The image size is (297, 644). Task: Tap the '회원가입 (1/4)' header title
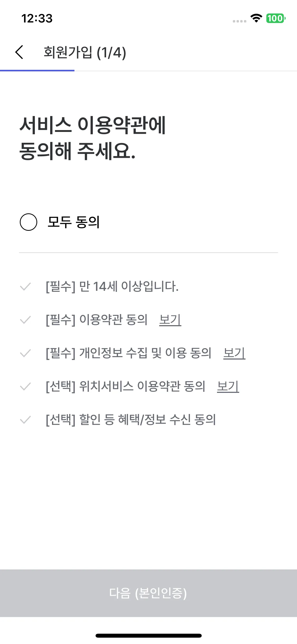pos(85,52)
